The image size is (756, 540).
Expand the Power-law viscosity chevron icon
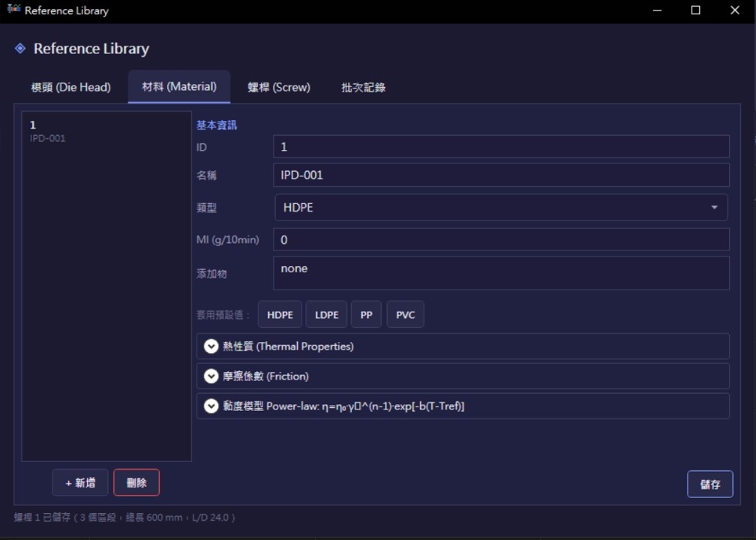[x=211, y=406]
